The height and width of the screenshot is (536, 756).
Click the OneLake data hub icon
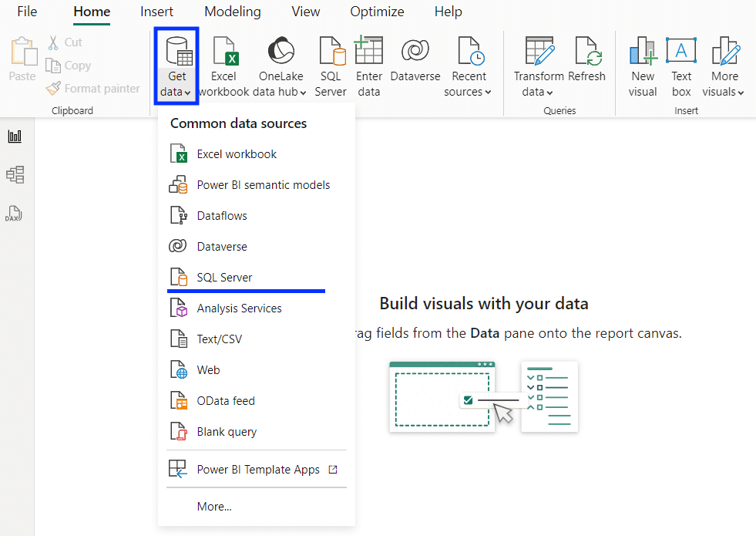pos(281,50)
